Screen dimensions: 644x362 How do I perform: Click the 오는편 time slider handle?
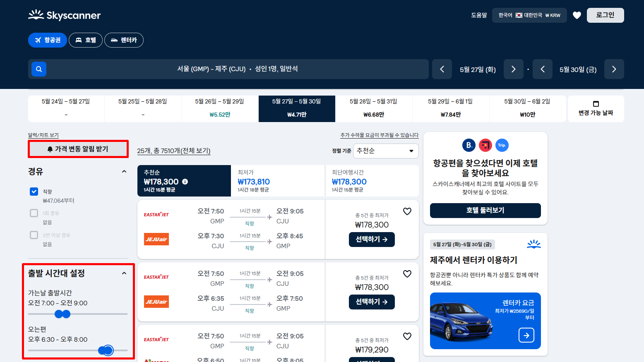coord(108,350)
